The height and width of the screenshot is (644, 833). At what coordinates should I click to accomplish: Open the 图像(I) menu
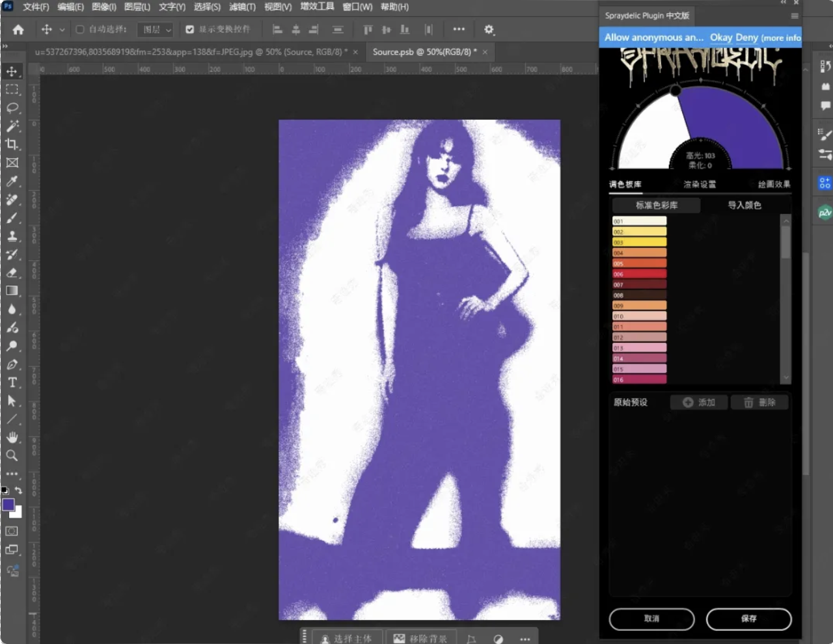[104, 7]
